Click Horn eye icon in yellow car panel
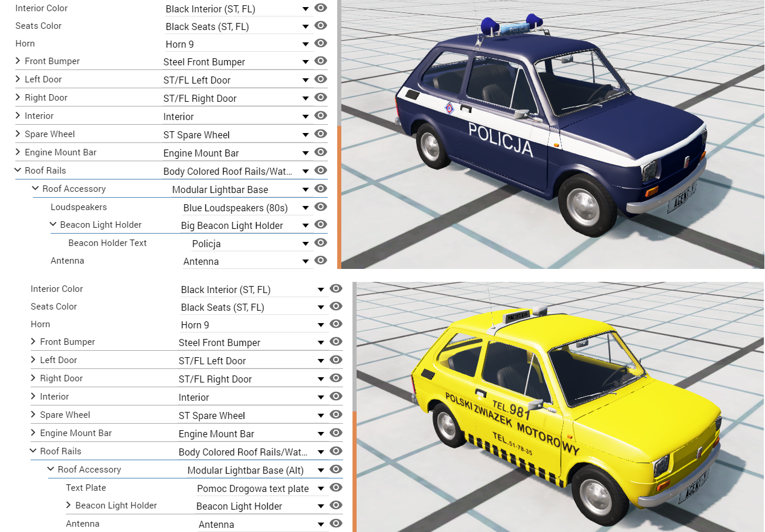Viewport: 765px width, 532px height. click(336, 324)
